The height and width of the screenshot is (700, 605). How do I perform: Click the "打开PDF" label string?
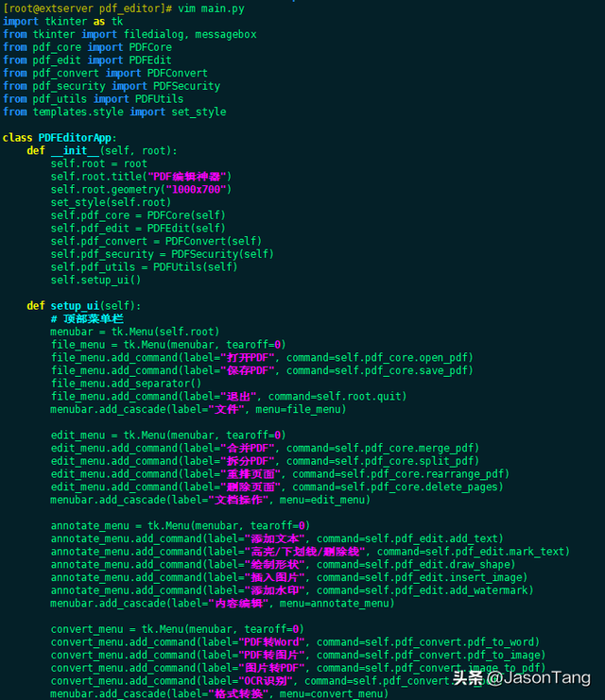(x=248, y=358)
